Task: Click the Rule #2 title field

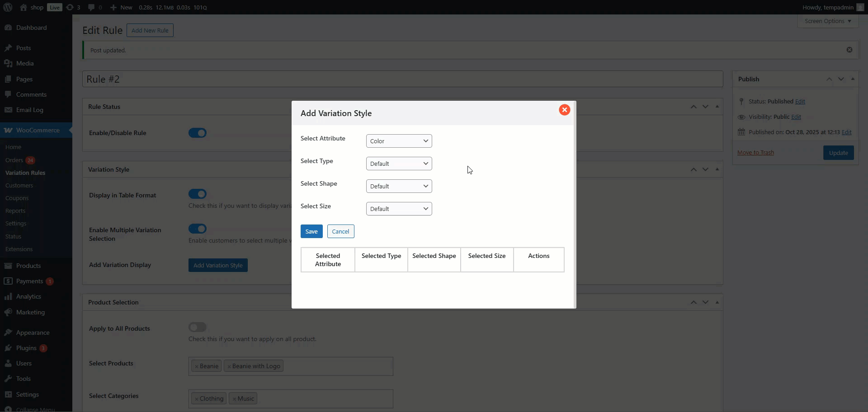Action: 402,79
